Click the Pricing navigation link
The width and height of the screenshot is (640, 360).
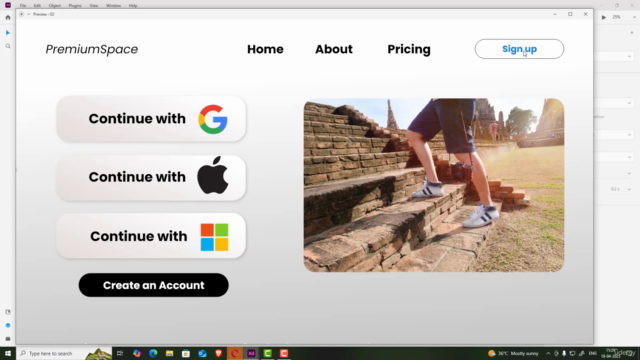coord(409,49)
